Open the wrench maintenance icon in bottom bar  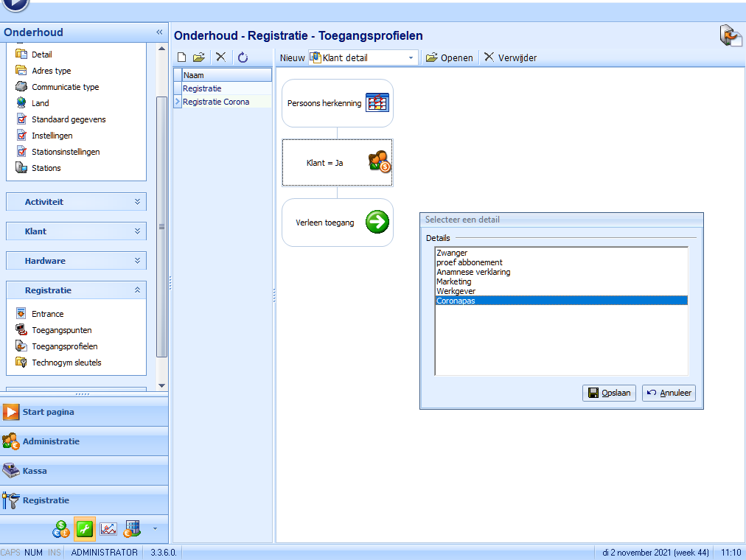pyautogui.click(x=85, y=528)
